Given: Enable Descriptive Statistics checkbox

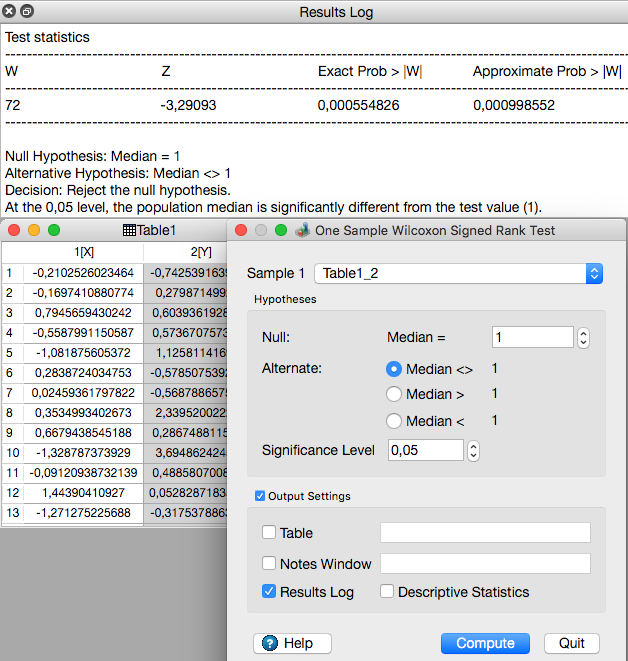Looking at the screenshot, I should pyautogui.click(x=387, y=592).
